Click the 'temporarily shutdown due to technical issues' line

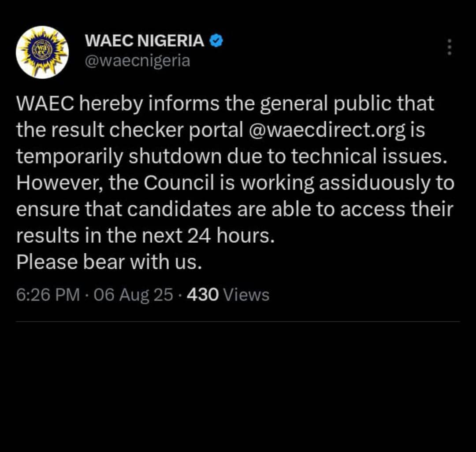point(232,156)
